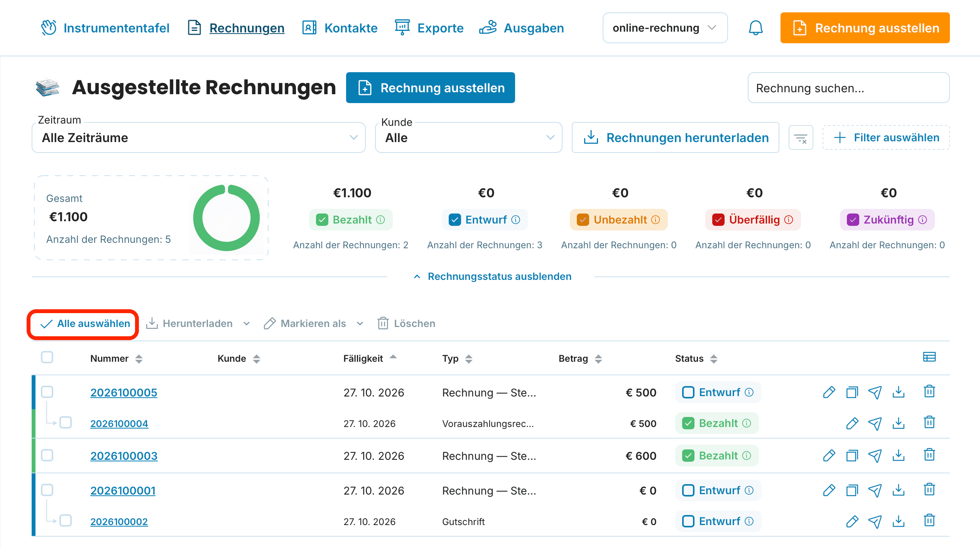Duplicate invoice 2026100003 with copy icon
Screen dimensions: 980x549
point(852,456)
